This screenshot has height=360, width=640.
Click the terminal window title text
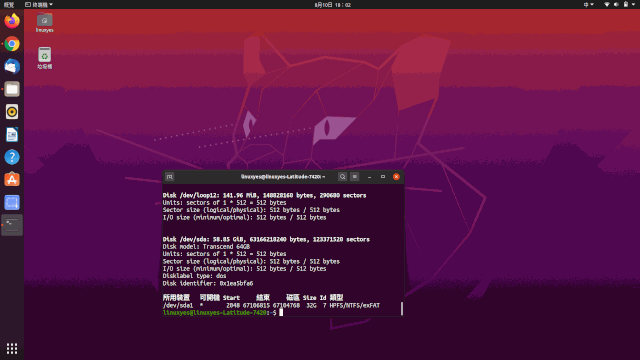283,177
